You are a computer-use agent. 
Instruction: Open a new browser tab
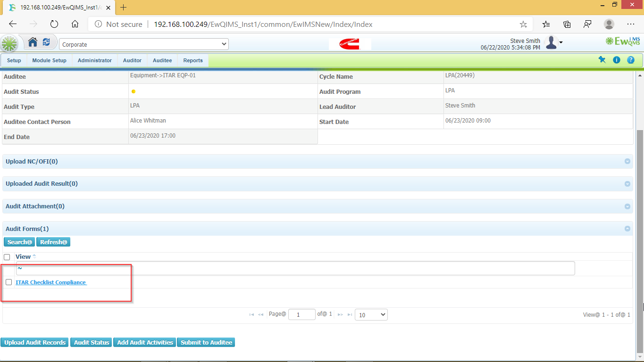124,7
